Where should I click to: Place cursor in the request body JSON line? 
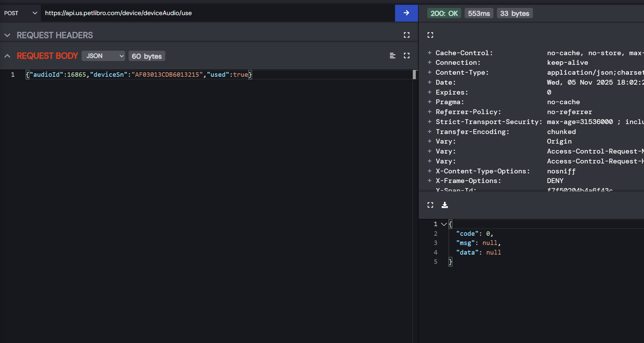click(x=137, y=74)
